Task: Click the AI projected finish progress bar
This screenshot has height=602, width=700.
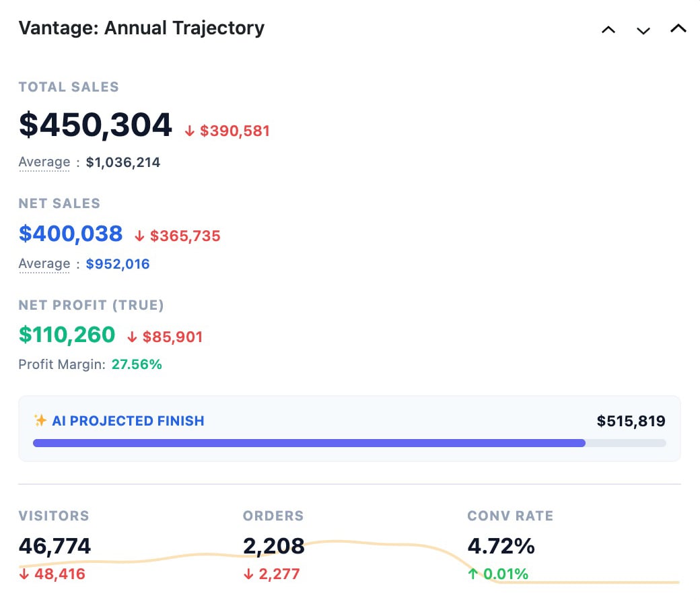Action: 349,443
